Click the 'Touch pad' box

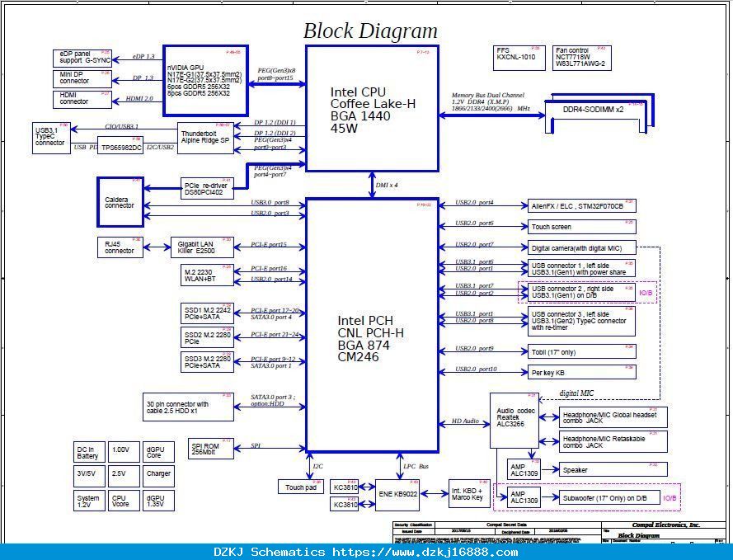(x=301, y=487)
